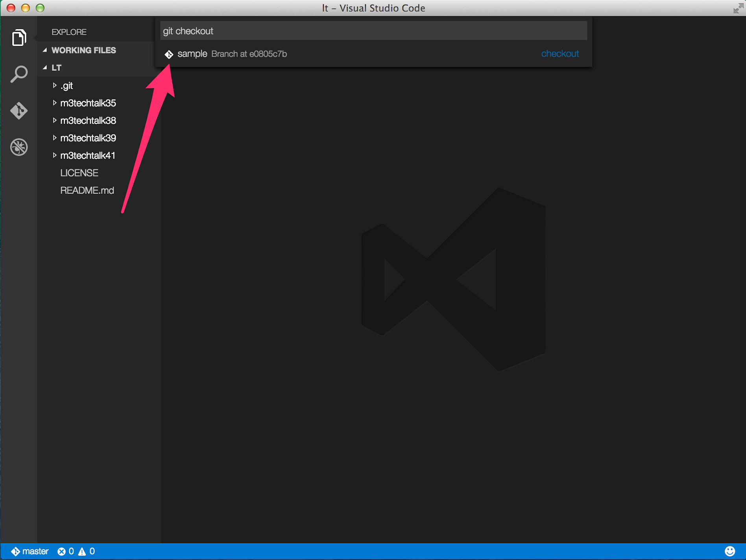Open the LICENSE file

pos(79,173)
